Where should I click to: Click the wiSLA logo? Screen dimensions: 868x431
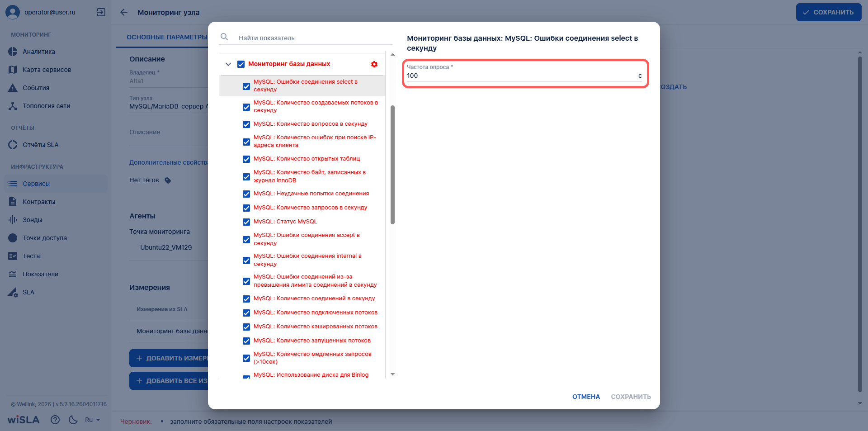[x=24, y=420]
